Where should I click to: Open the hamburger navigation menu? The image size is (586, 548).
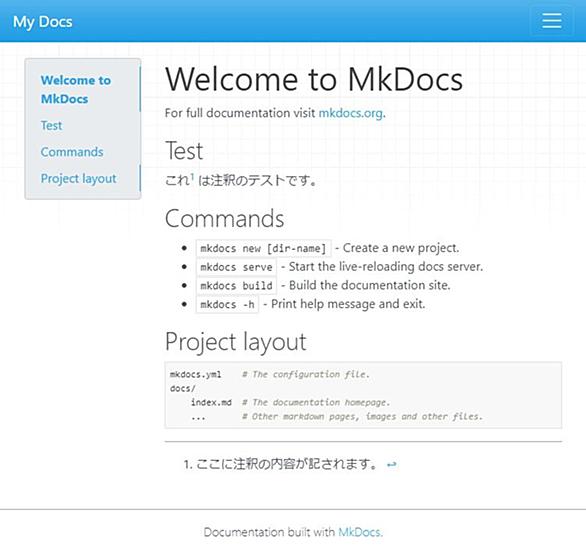(x=552, y=21)
